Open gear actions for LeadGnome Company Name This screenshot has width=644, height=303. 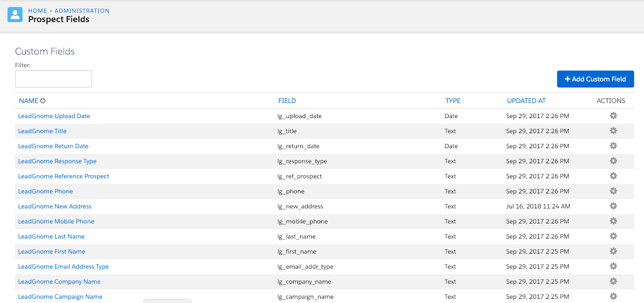[613, 281]
